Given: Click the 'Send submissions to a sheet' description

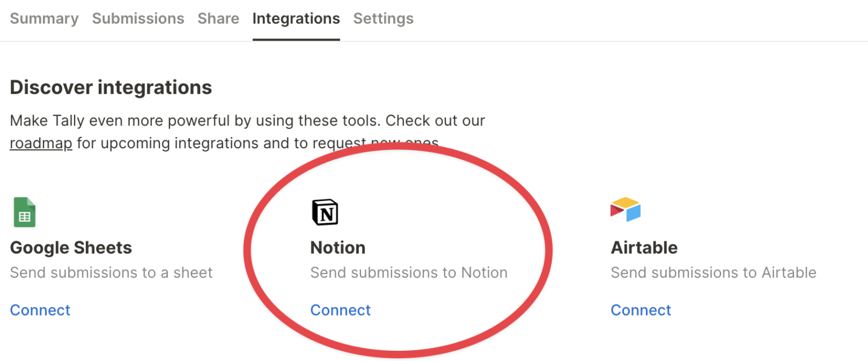Looking at the screenshot, I should click(x=111, y=273).
